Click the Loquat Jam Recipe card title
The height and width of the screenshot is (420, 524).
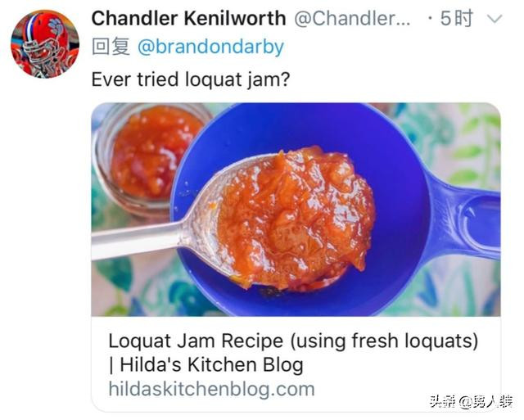[x=293, y=341]
